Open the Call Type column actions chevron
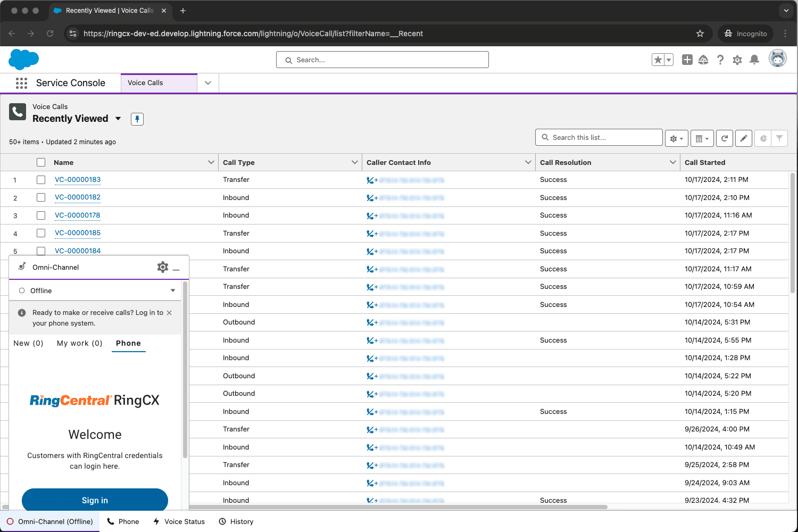 tap(355, 162)
